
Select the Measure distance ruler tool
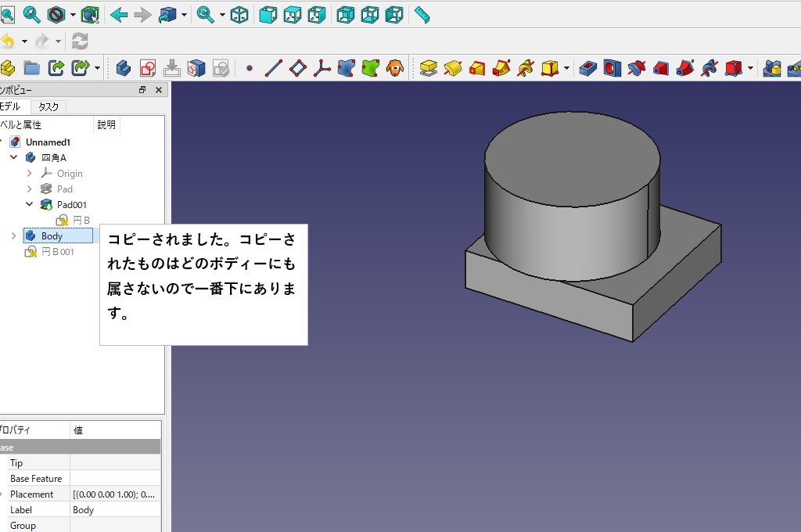422,15
